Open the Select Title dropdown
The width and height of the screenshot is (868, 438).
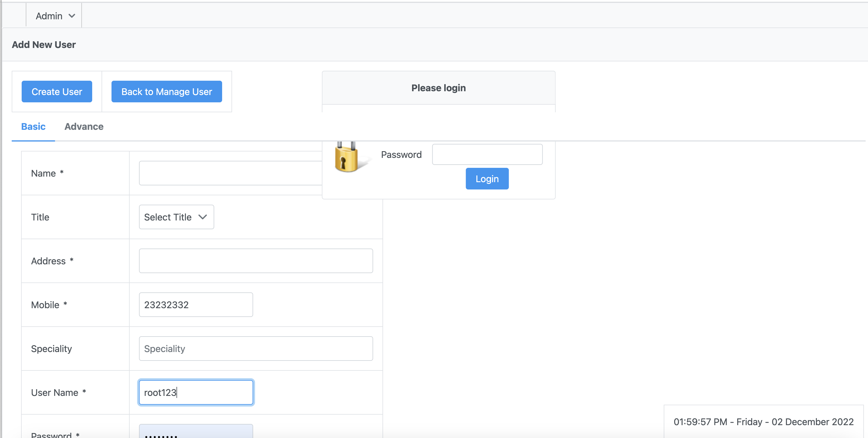176,217
